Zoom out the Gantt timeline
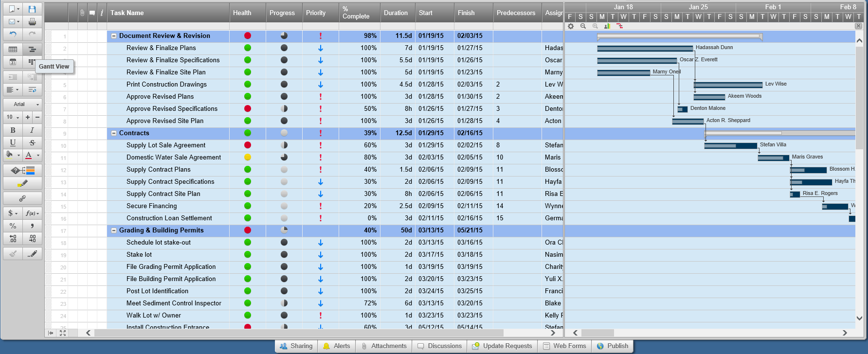The image size is (868, 354). point(583,26)
